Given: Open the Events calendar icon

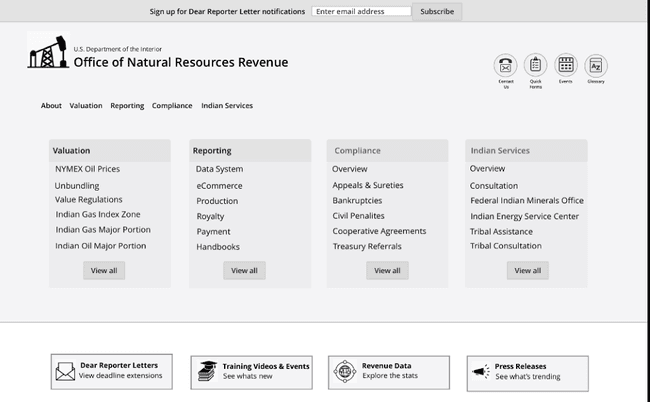Looking at the screenshot, I should click(566, 66).
